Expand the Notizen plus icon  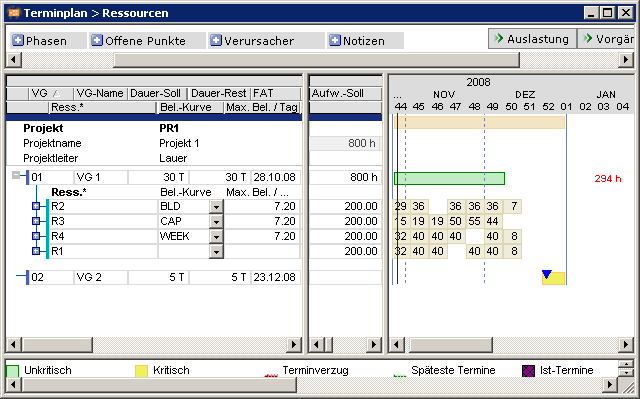[x=335, y=40]
